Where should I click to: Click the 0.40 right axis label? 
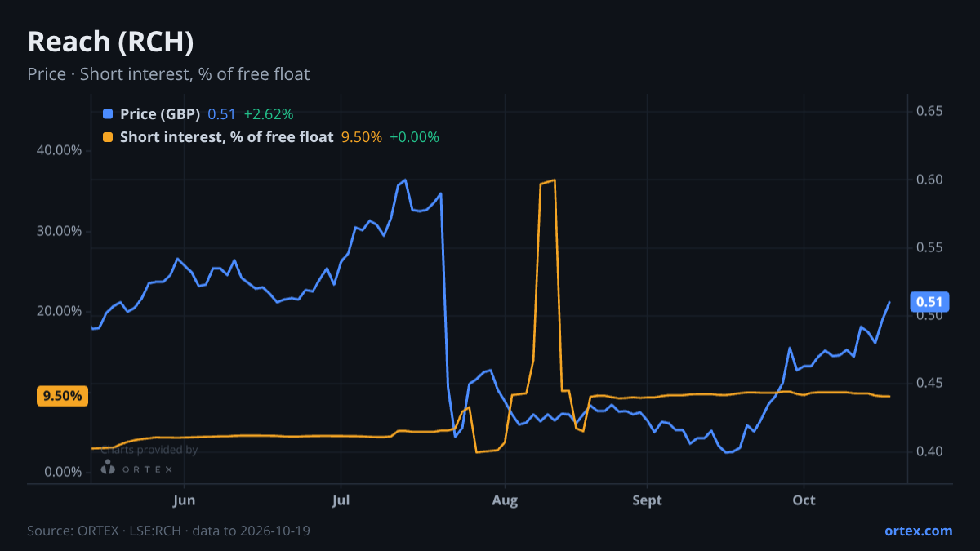929,451
